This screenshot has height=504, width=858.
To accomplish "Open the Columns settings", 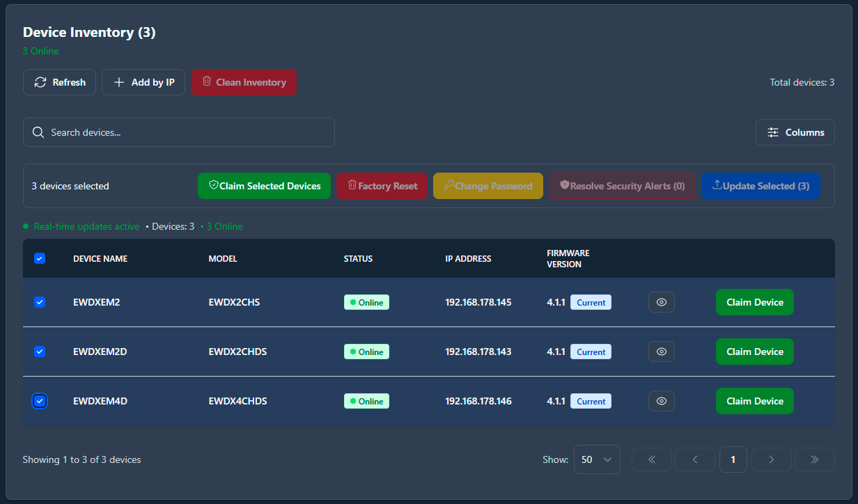I will [795, 132].
